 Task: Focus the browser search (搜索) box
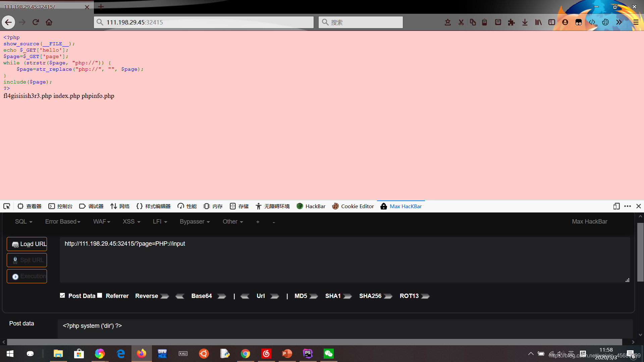pyautogui.click(x=361, y=22)
